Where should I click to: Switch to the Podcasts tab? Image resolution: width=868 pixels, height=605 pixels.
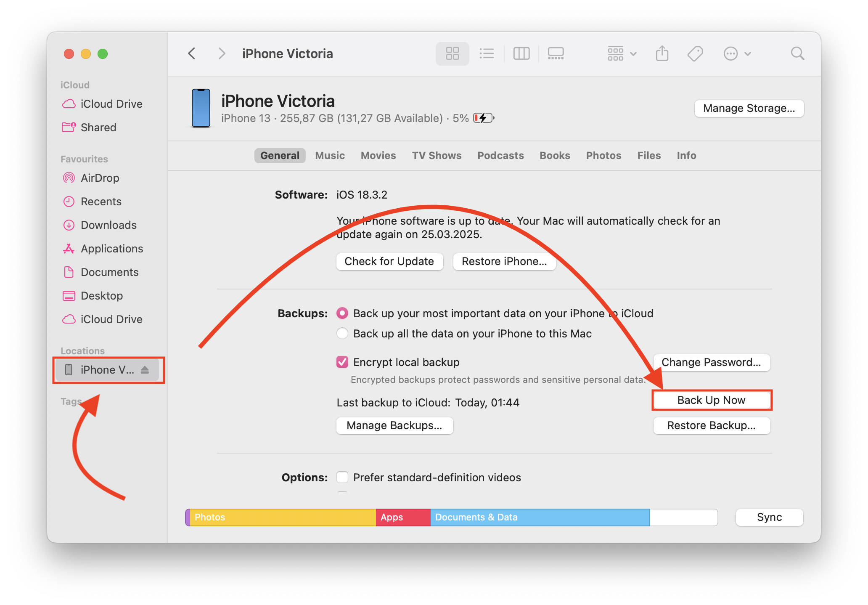click(500, 156)
